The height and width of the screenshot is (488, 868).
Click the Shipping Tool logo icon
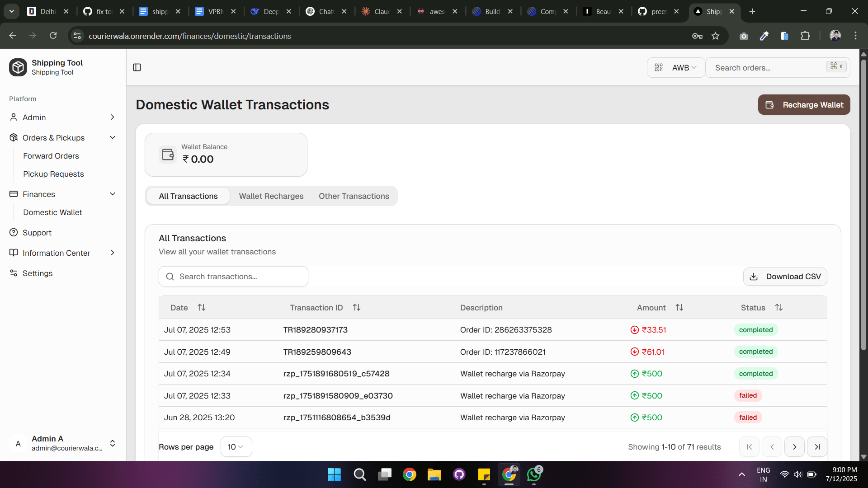point(18,67)
